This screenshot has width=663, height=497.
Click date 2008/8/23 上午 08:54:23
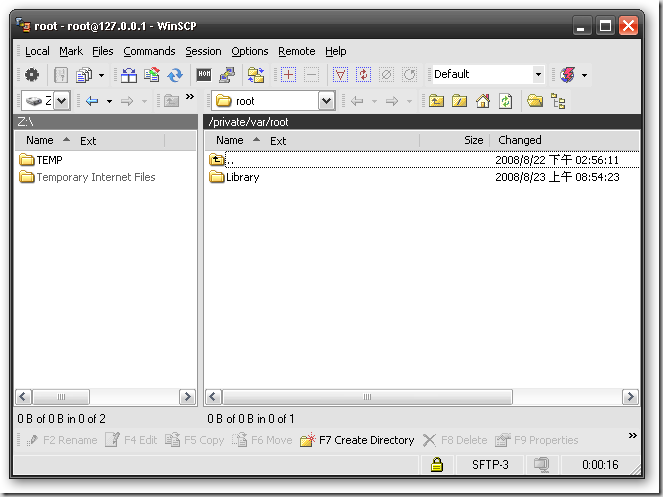pos(557,177)
